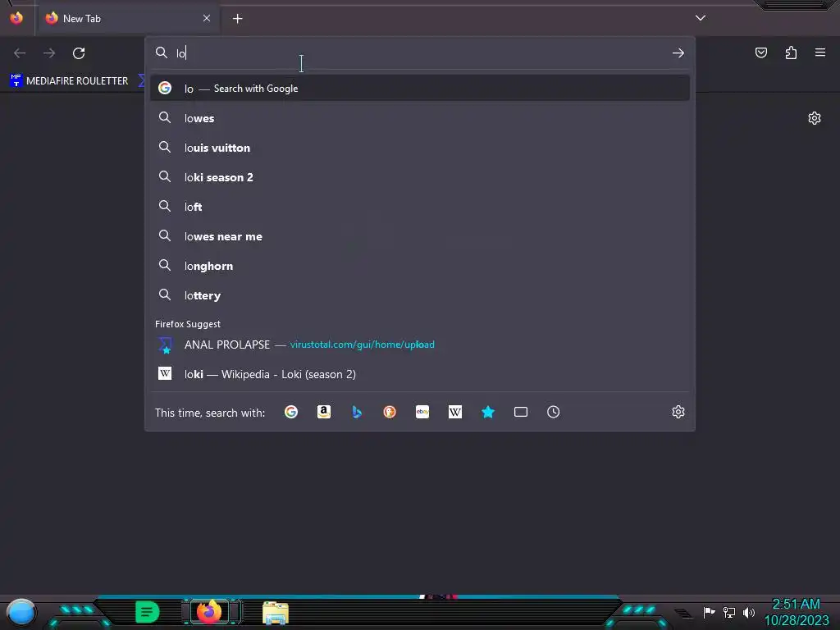
Task: Search bookmarks using the star icon
Action: click(x=488, y=412)
